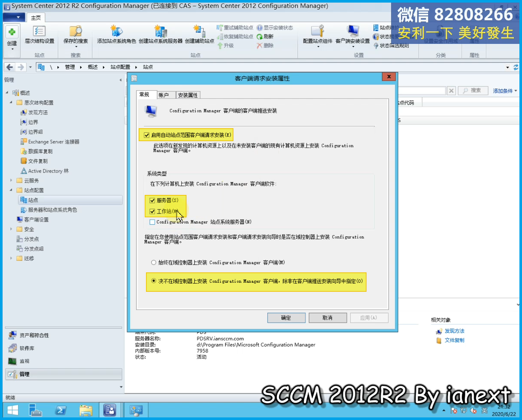This screenshot has height=420, width=522.
Task: Click 重试辅助站点 ribbon item
Action: [x=235, y=28]
